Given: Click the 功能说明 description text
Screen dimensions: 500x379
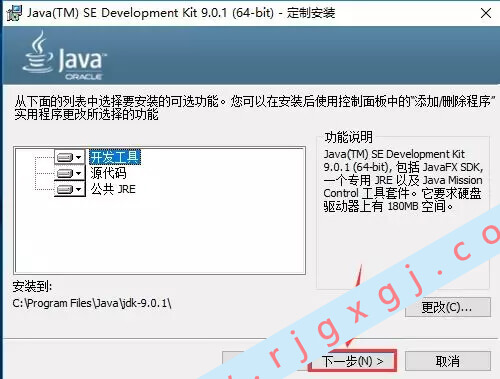Looking at the screenshot, I should (x=403, y=180).
